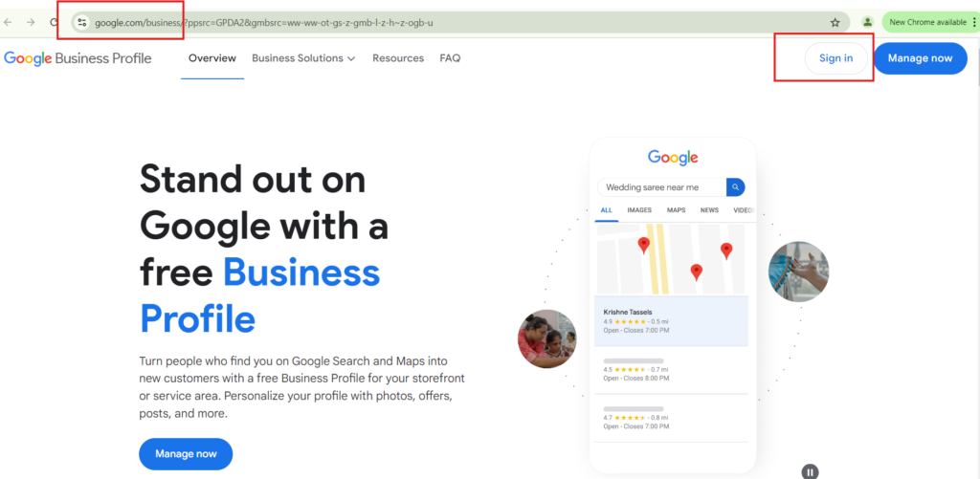The image size is (980, 479).
Task: Pause the animation with the pause button
Action: (810, 471)
